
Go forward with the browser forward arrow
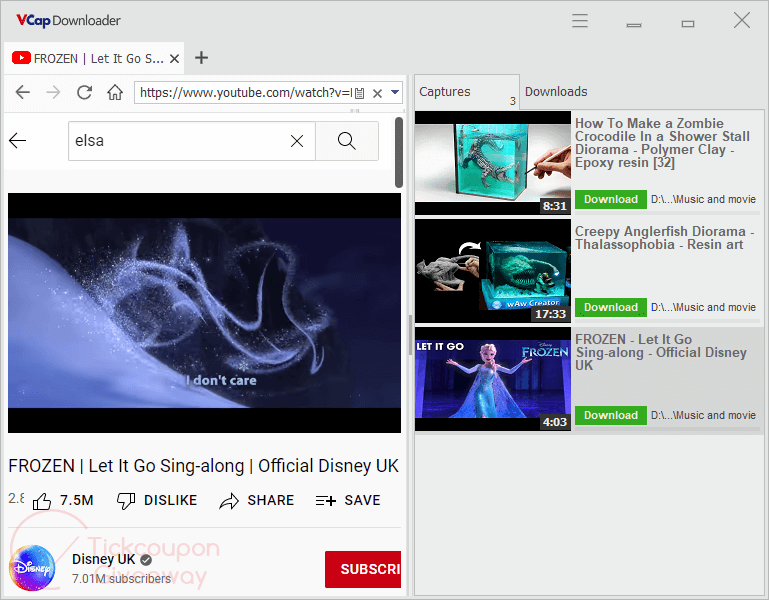point(53,92)
